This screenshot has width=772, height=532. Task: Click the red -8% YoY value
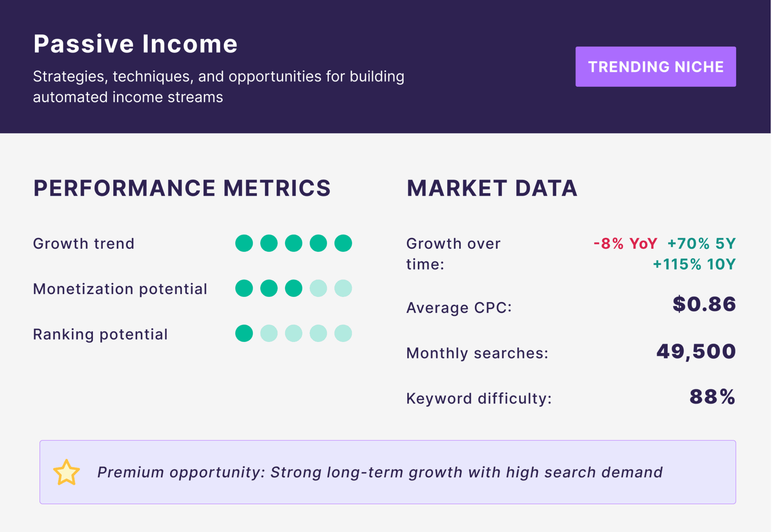click(625, 243)
